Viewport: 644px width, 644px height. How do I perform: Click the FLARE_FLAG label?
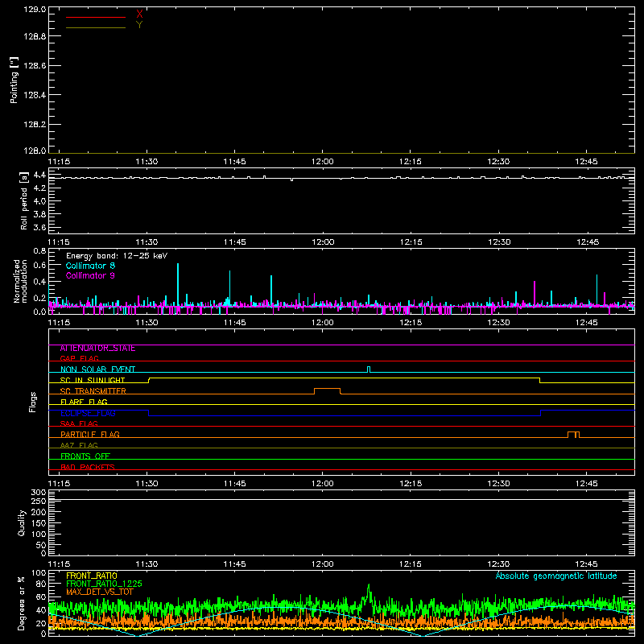pyautogui.click(x=84, y=402)
